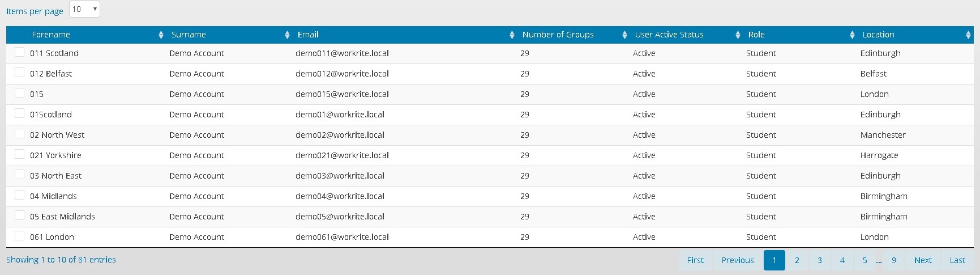The image size is (980, 275).
Task: Sort by Email using sort arrows
Action: coord(512,35)
